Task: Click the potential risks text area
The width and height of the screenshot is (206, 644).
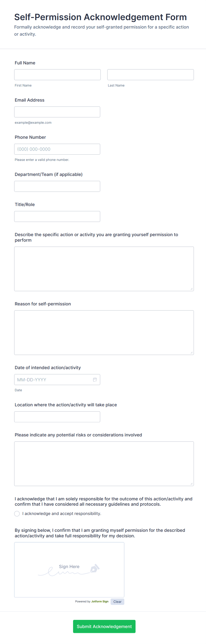Action: coord(104,463)
